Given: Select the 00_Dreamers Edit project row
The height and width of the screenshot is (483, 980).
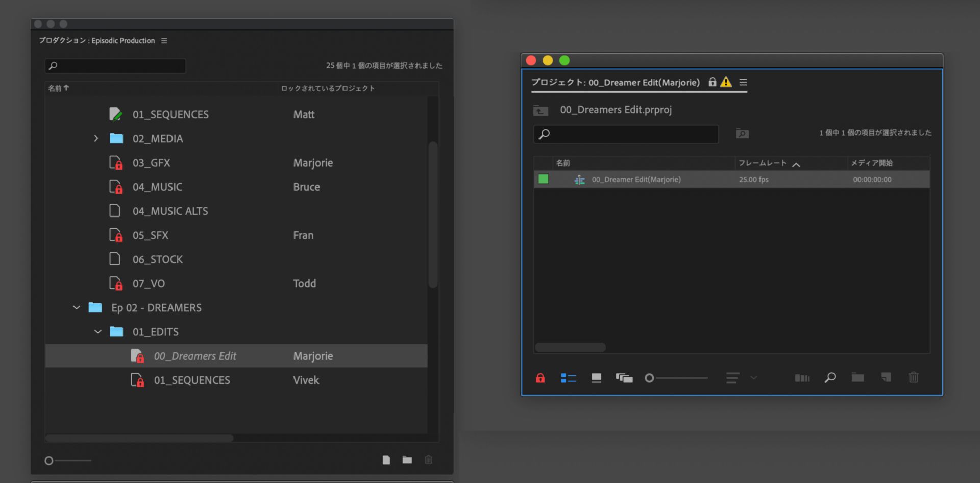Looking at the screenshot, I should (x=236, y=356).
